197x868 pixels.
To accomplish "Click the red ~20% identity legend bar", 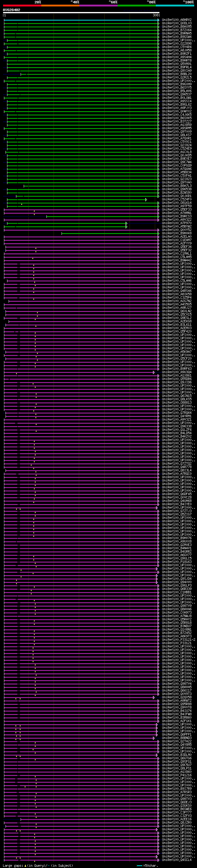I will coord(22,6).
